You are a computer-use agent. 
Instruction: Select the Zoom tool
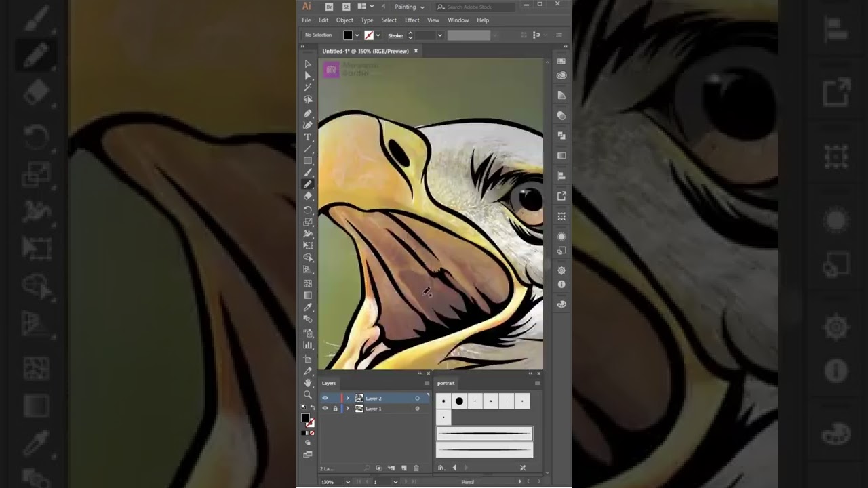(308, 394)
